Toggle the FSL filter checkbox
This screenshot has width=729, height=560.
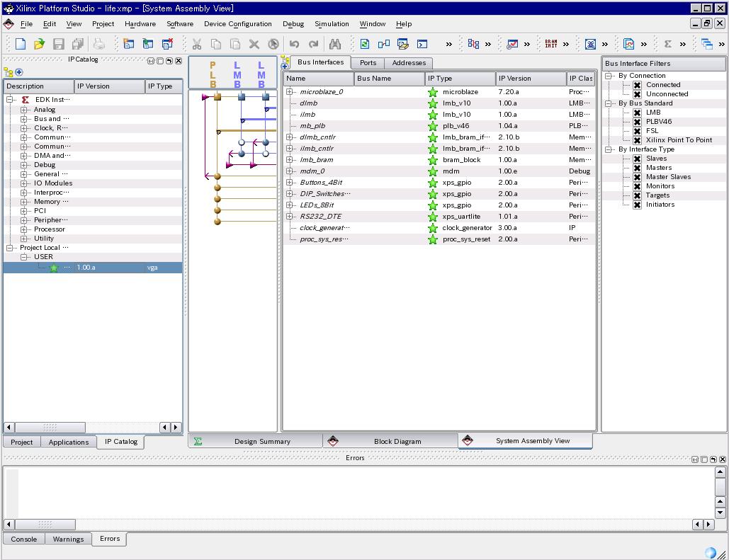click(638, 131)
